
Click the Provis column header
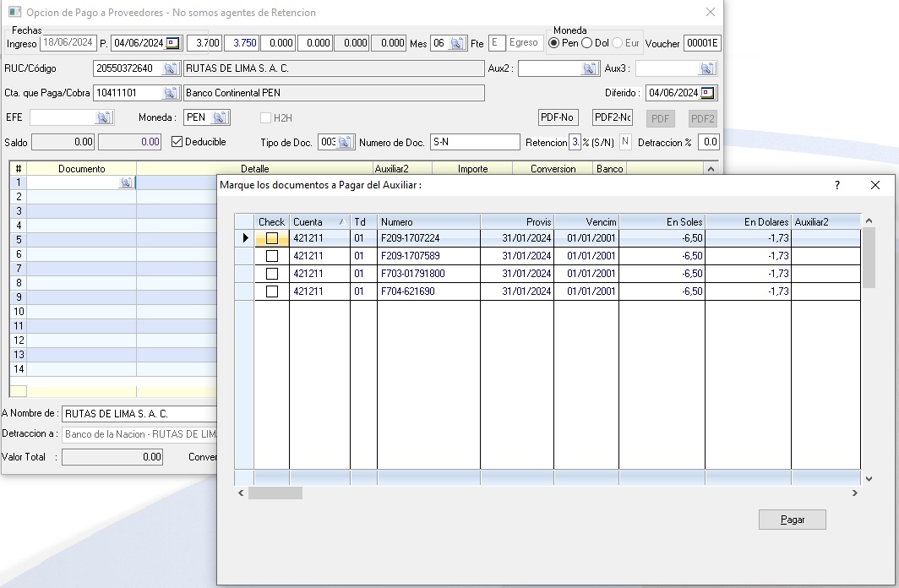(517, 222)
